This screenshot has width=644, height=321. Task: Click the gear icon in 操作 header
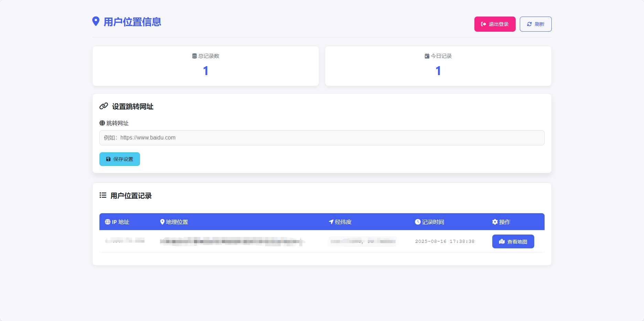pos(495,222)
